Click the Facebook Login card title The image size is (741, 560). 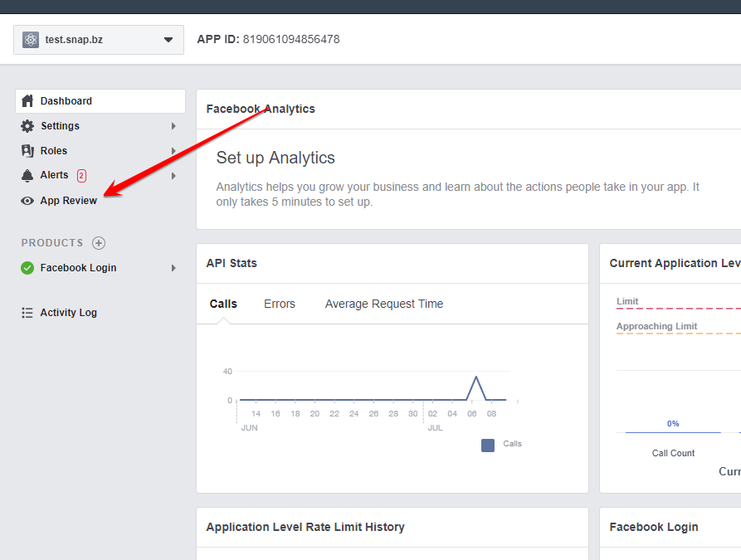tap(654, 527)
